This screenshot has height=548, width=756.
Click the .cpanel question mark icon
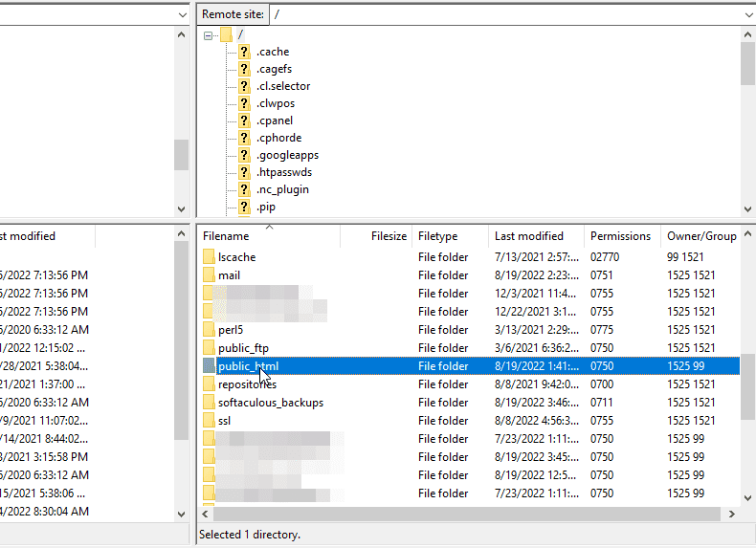[244, 121]
